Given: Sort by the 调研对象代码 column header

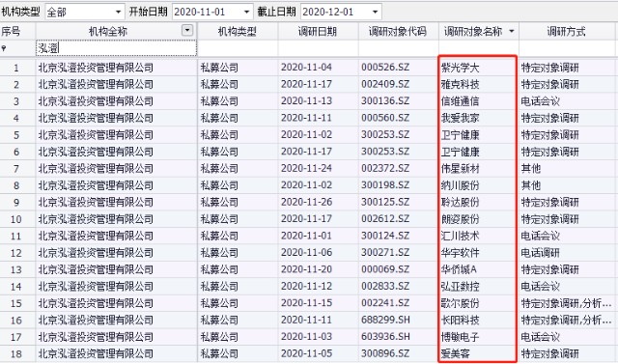Looking at the screenshot, I should (x=399, y=31).
